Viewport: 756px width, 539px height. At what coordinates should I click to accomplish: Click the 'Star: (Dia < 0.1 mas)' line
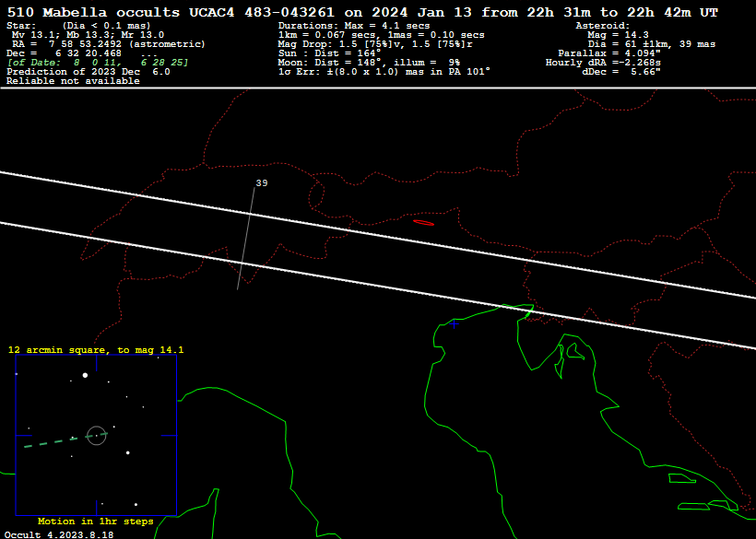(x=78, y=26)
